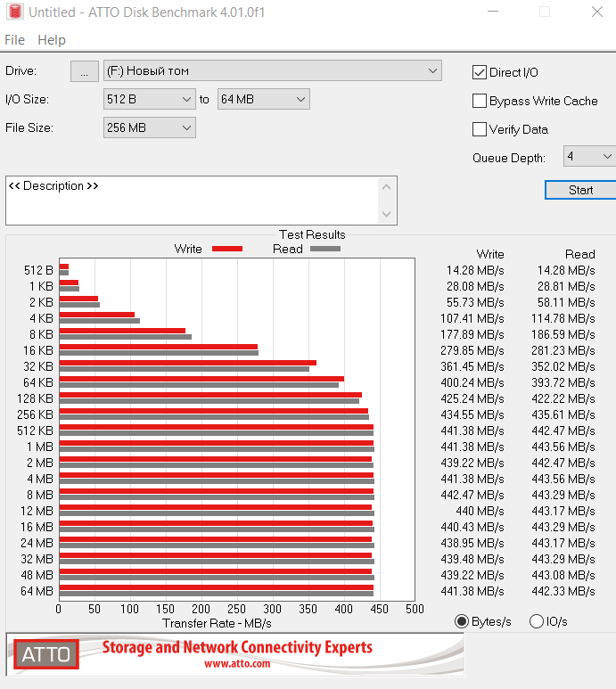Expand the File Size 256 MB dropdown
616x689 pixels.
click(149, 127)
